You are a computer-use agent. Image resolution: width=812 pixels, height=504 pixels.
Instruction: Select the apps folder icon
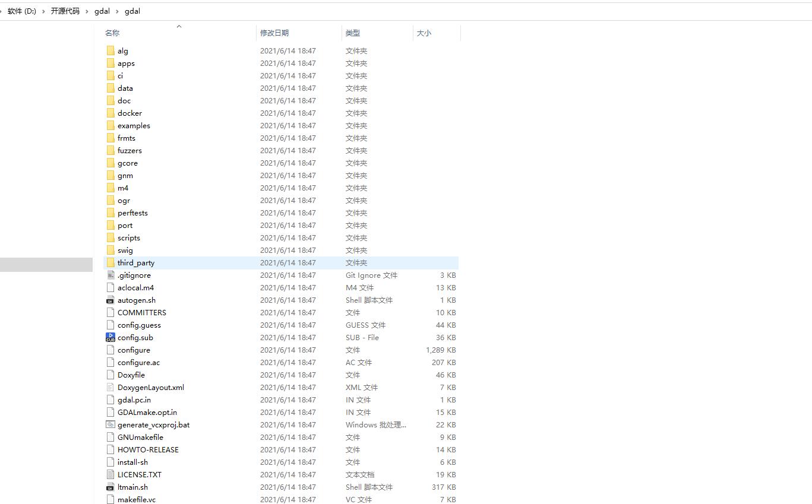pyautogui.click(x=110, y=63)
